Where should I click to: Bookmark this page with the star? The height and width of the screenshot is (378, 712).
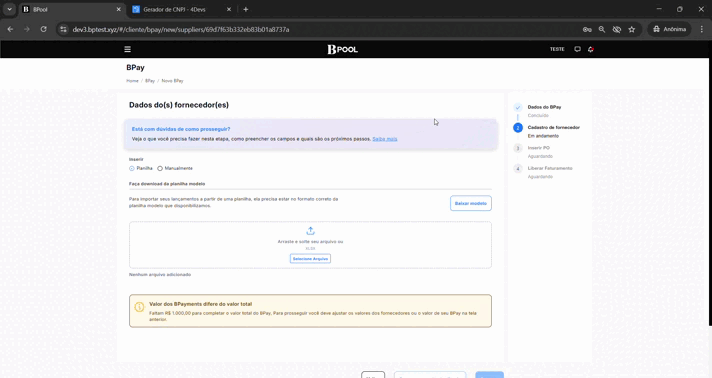coord(632,29)
